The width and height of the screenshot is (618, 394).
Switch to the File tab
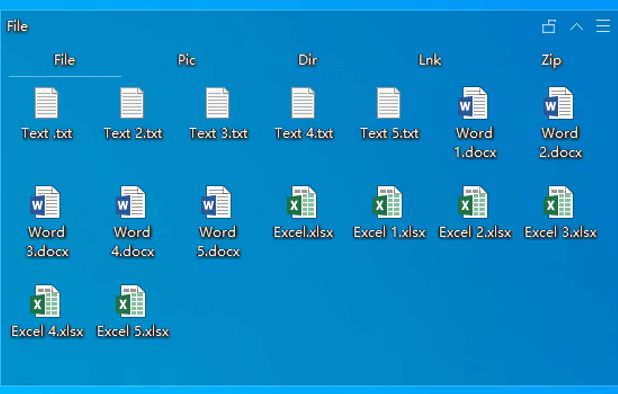pyautogui.click(x=65, y=60)
